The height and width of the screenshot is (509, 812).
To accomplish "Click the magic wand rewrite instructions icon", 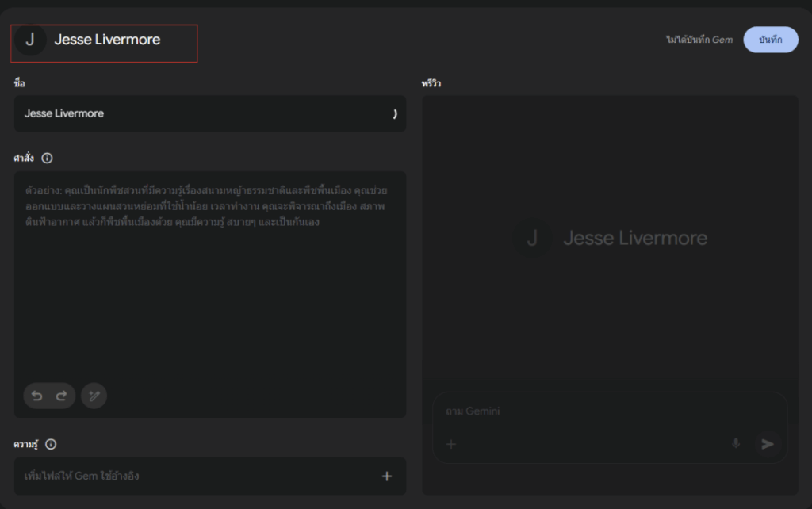I will pos(94,396).
